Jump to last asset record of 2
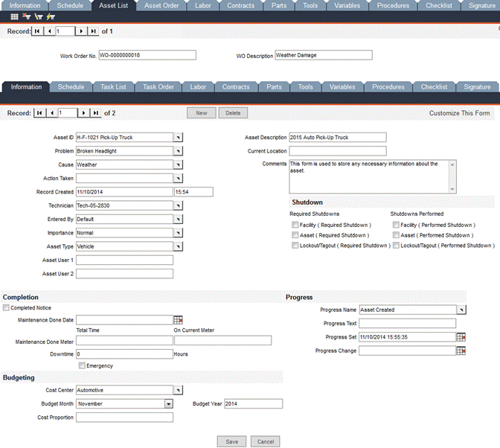The height and width of the screenshot is (448, 500). [94, 113]
